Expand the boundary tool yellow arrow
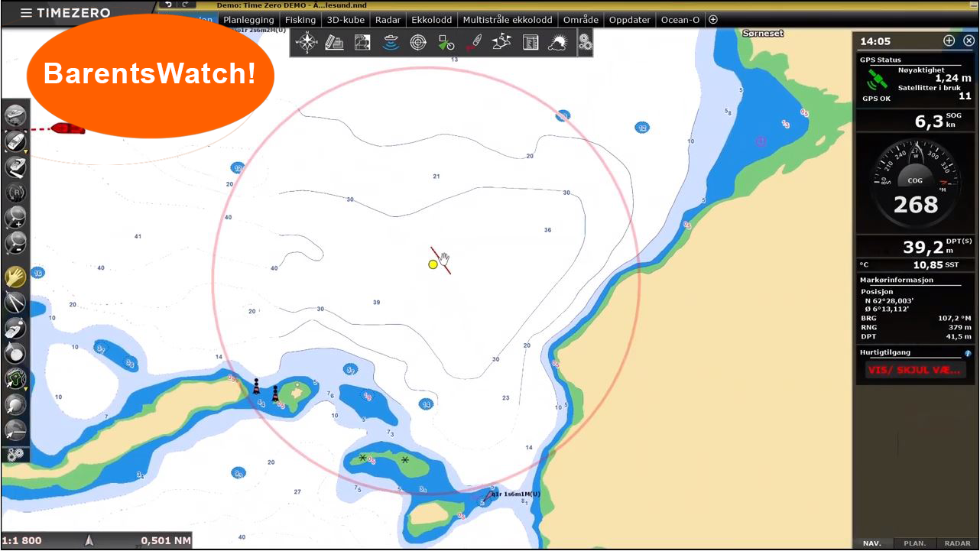This screenshot has height=551, width=980. point(26,388)
